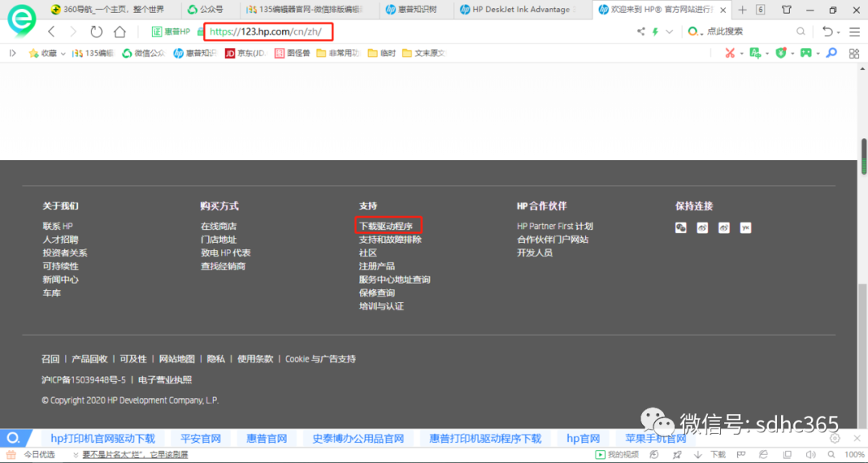Open the tab count box showing 6

point(760,10)
